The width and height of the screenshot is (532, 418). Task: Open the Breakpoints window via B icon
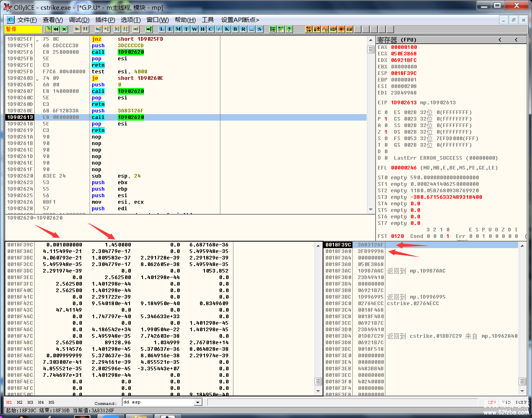[235, 29]
